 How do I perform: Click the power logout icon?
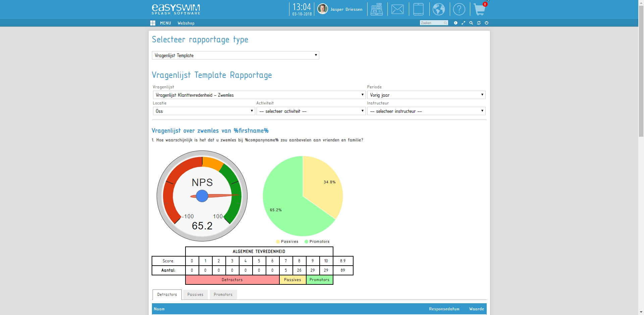(487, 23)
